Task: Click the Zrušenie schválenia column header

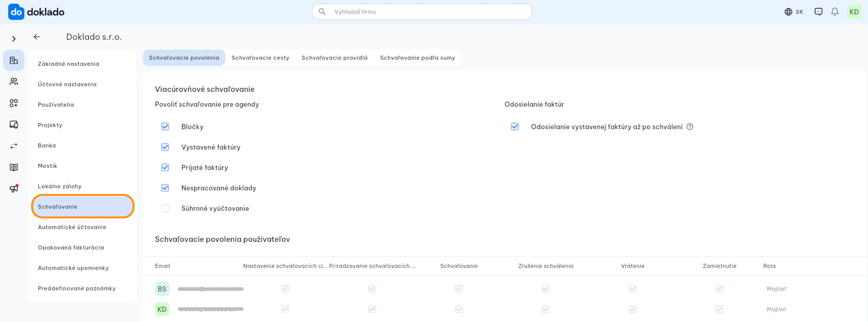Action: pos(546,266)
